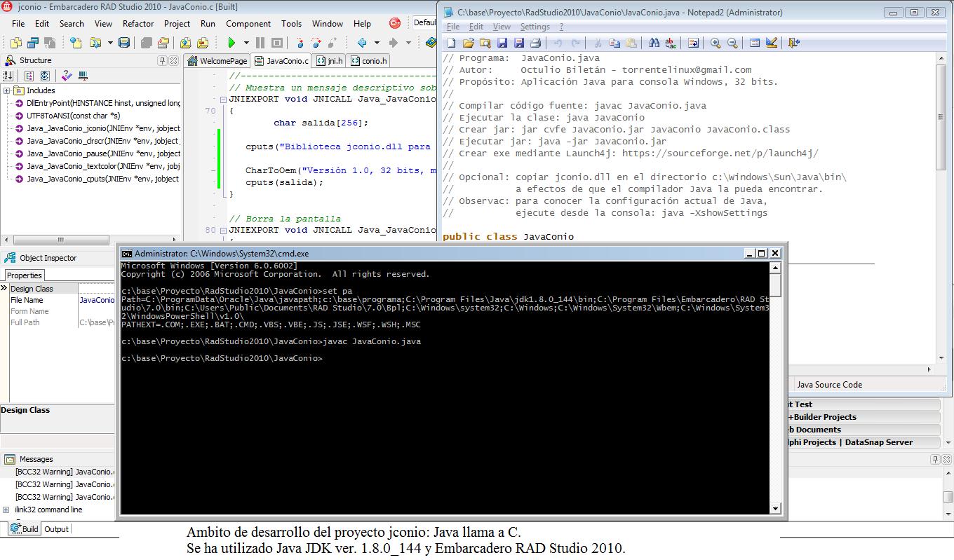This screenshot has width=954, height=560.
Task: Click the Add File to Project icon
Action: (x=186, y=43)
